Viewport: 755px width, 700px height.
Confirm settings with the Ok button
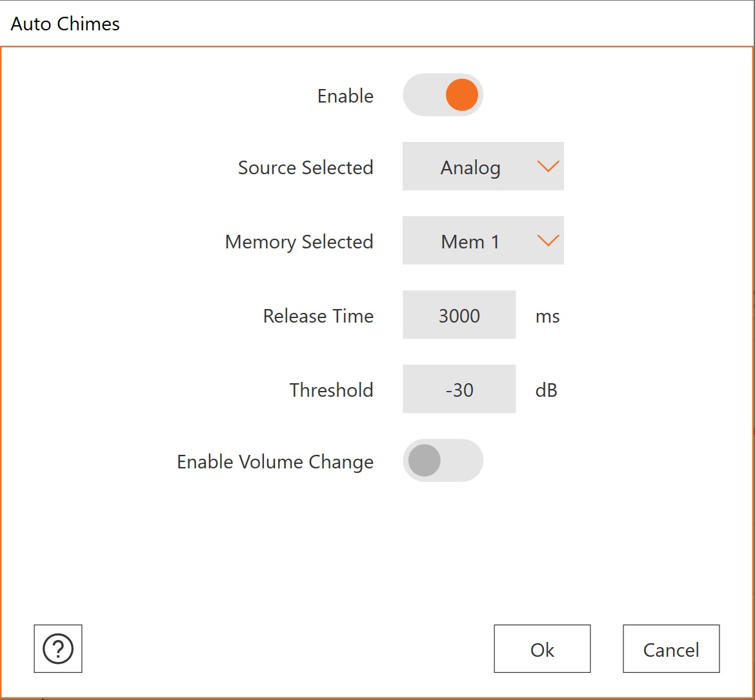point(542,649)
